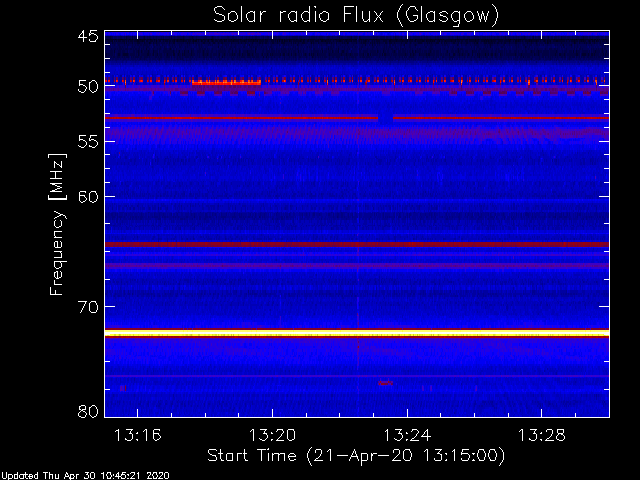
Task: Click the thick dark red band near 64 MHz
Action: click(x=357, y=244)
